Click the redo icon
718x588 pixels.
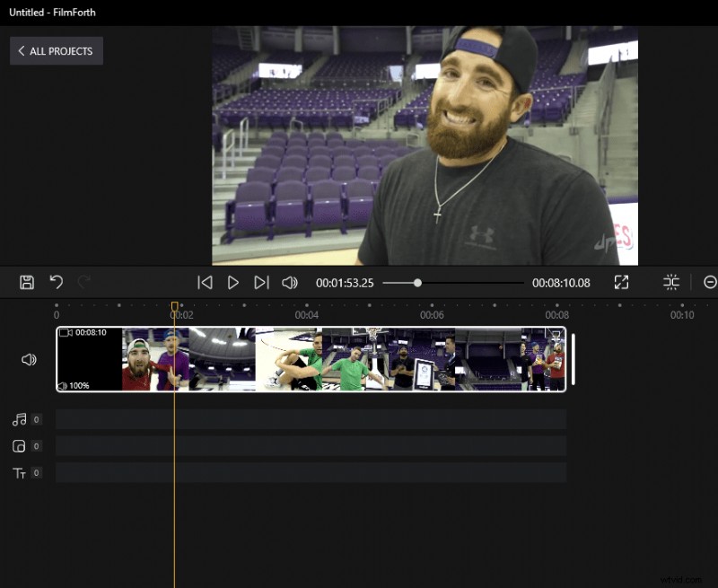pyautogui.click(x=83, y=282)
